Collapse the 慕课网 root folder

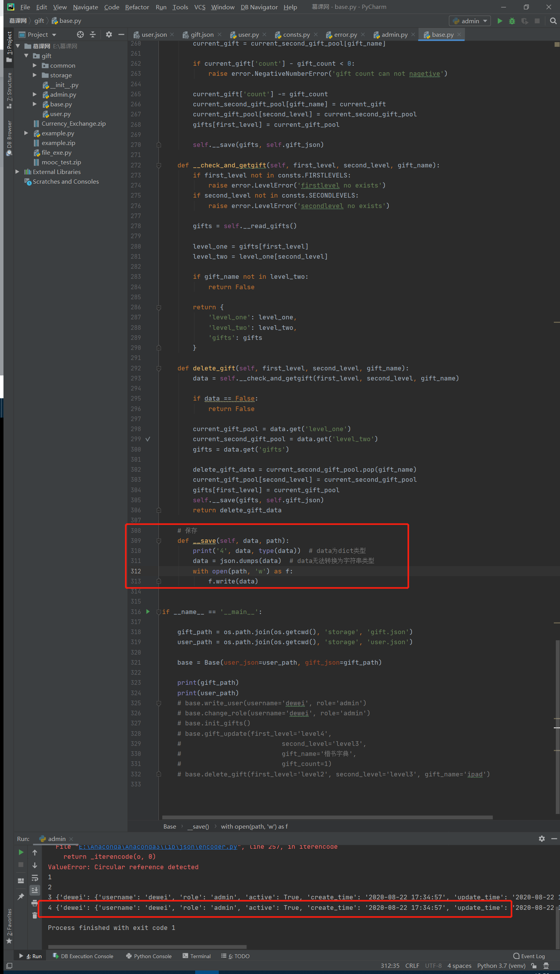pyautogui.click(x=18, y=46)
